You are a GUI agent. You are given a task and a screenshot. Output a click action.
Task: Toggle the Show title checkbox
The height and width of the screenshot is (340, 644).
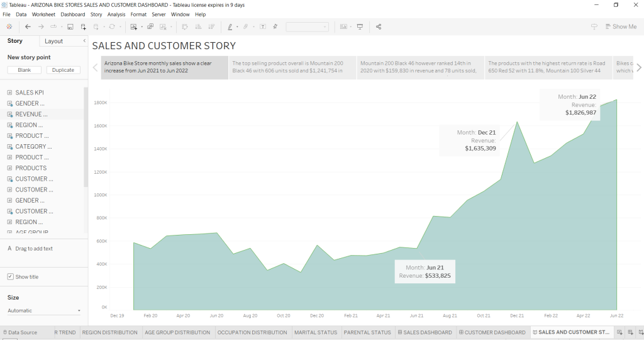[11, 277]
